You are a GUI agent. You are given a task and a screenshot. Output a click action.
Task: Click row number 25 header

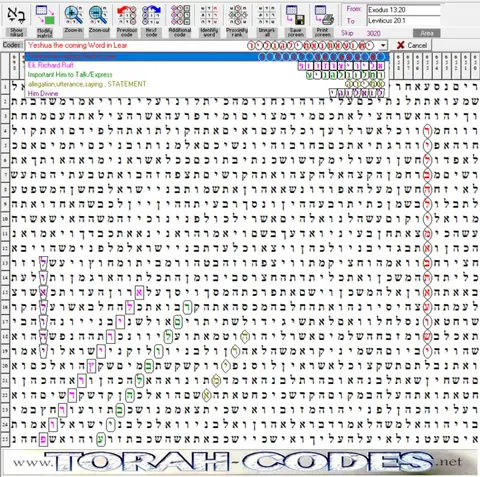click(x=5, y=439)
